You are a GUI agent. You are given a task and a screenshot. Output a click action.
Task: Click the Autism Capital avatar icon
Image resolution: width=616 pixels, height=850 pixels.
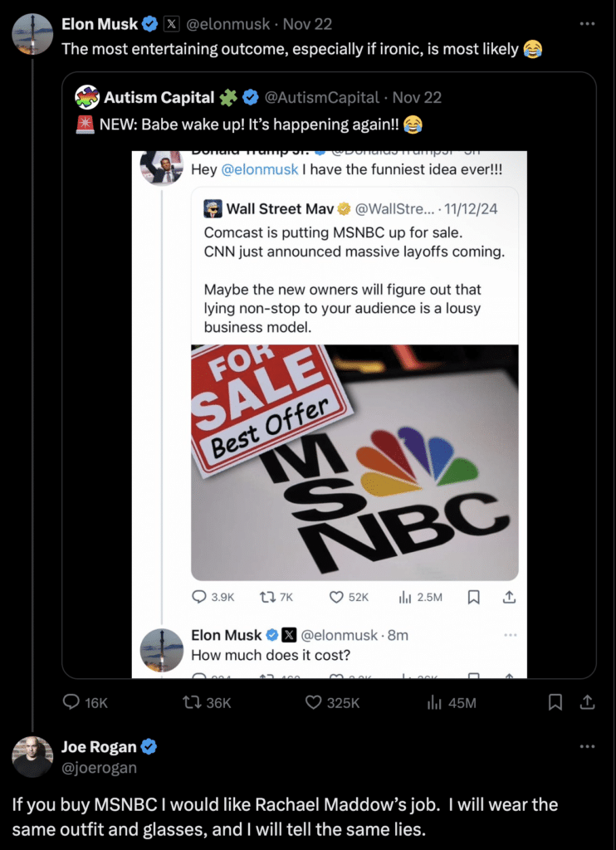(87, 97)
